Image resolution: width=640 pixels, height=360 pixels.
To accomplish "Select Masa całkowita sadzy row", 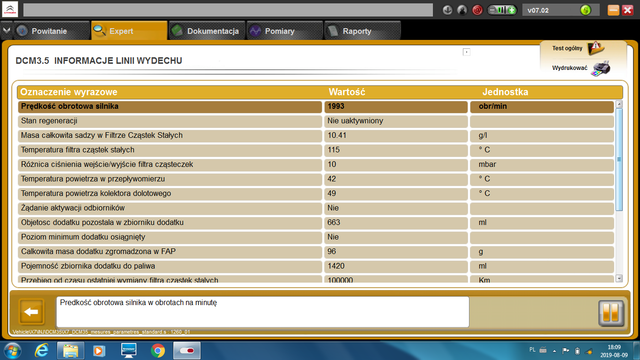I will point(316,136).
